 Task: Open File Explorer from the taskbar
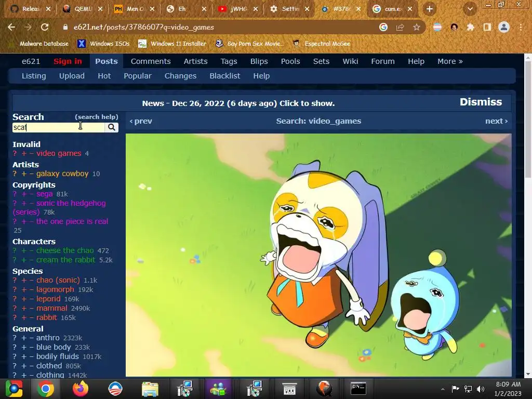tap(150, 389)
